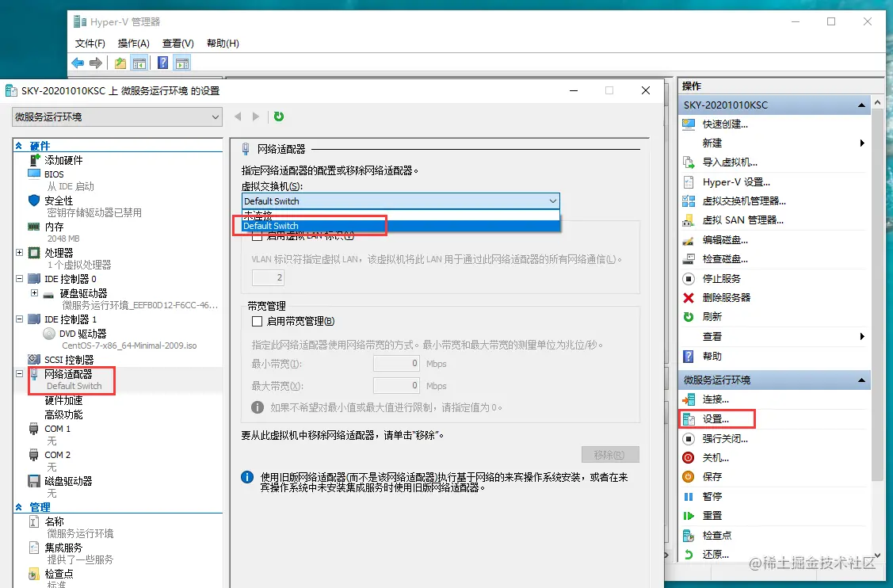Collapse the IDE 控制器 1 node

(19, 319)
